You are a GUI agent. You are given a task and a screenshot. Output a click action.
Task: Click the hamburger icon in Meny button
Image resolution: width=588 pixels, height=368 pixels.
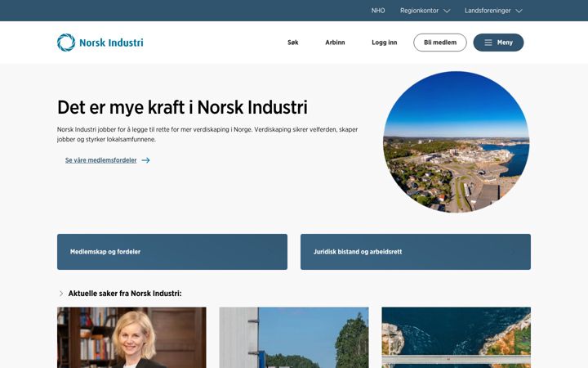pos(488,43)
